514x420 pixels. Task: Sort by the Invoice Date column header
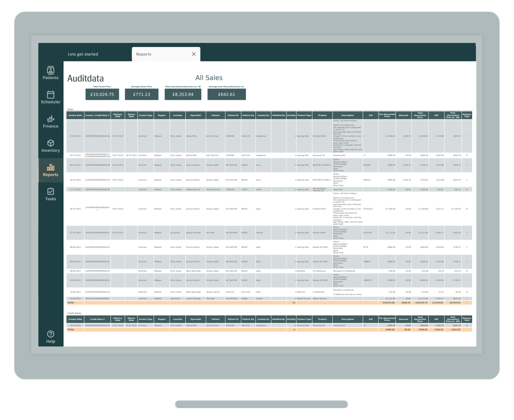point(75,115)
